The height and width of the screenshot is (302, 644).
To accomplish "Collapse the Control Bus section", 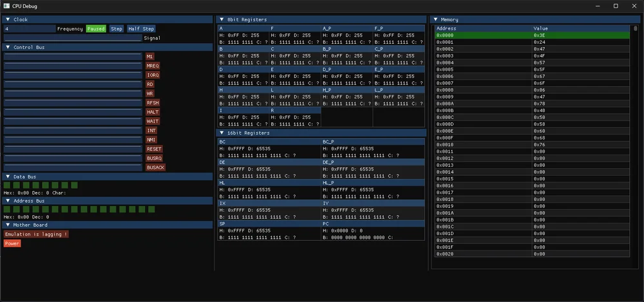I will point(7,47).
